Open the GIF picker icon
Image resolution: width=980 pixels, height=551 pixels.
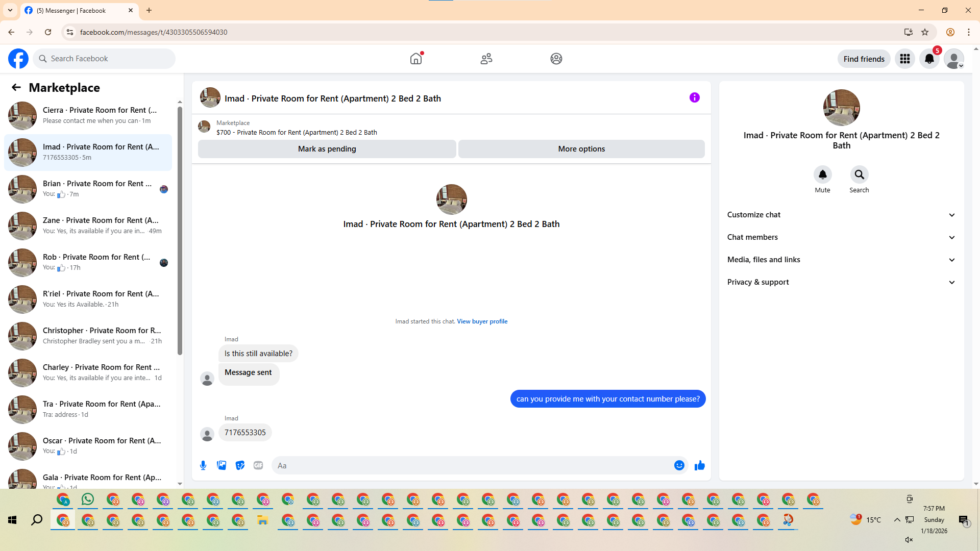coord(258,465)
